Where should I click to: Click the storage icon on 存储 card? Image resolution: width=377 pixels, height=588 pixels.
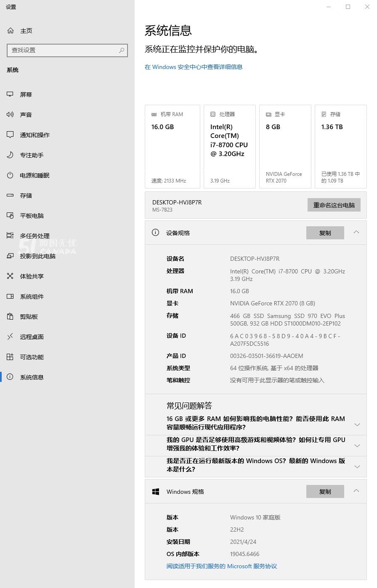tap(324, 114)
